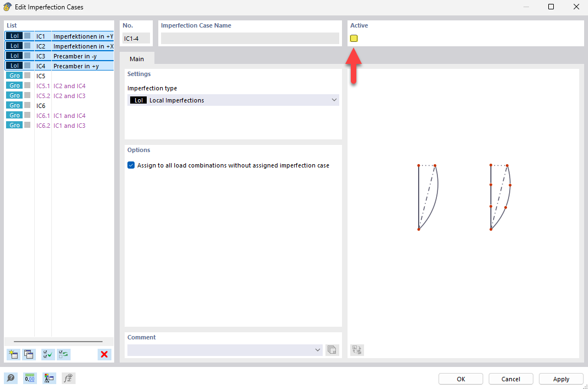
Task: Select IC2 Imperfektionen in +X row
Action: (59, 46)
